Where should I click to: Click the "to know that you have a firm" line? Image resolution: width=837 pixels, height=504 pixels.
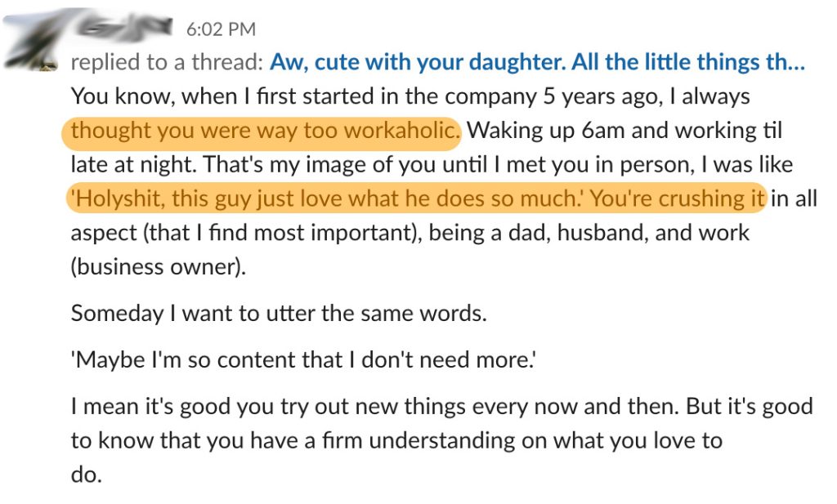pyautogui.click(x=396, y=441)
